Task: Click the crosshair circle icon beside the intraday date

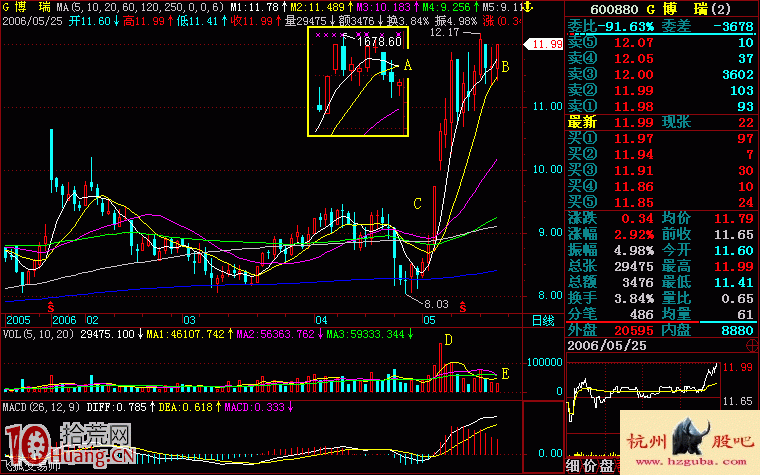Action: 753,346
